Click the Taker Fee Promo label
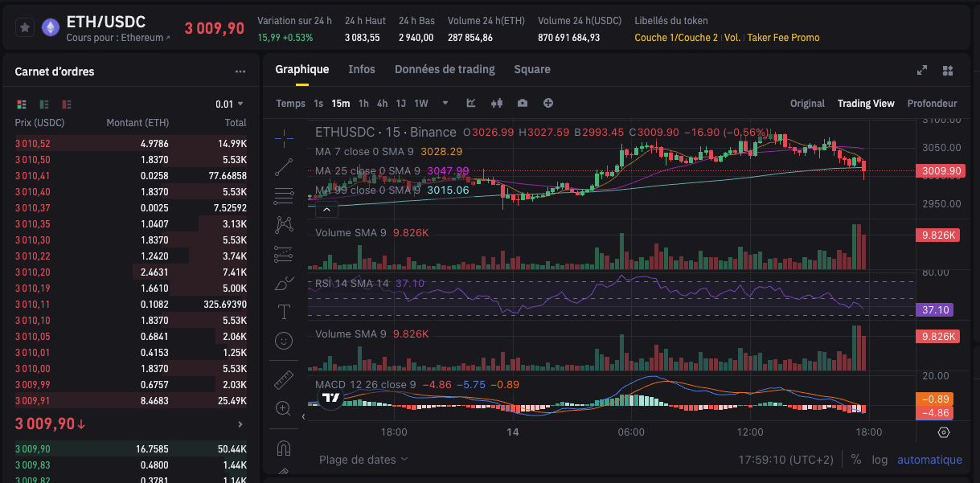This screenshot has width=980, height=483. 784,38
